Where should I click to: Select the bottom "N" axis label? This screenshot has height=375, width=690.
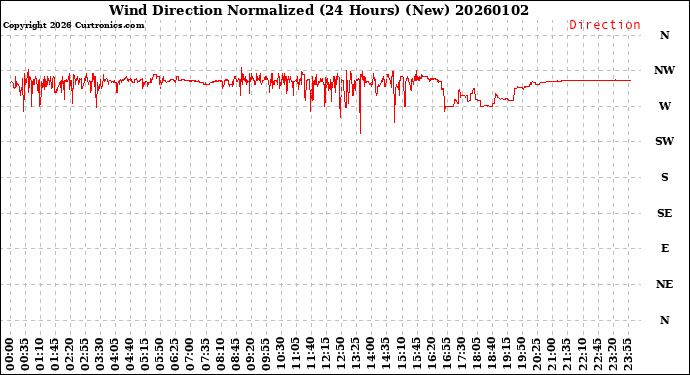(664, 320)
